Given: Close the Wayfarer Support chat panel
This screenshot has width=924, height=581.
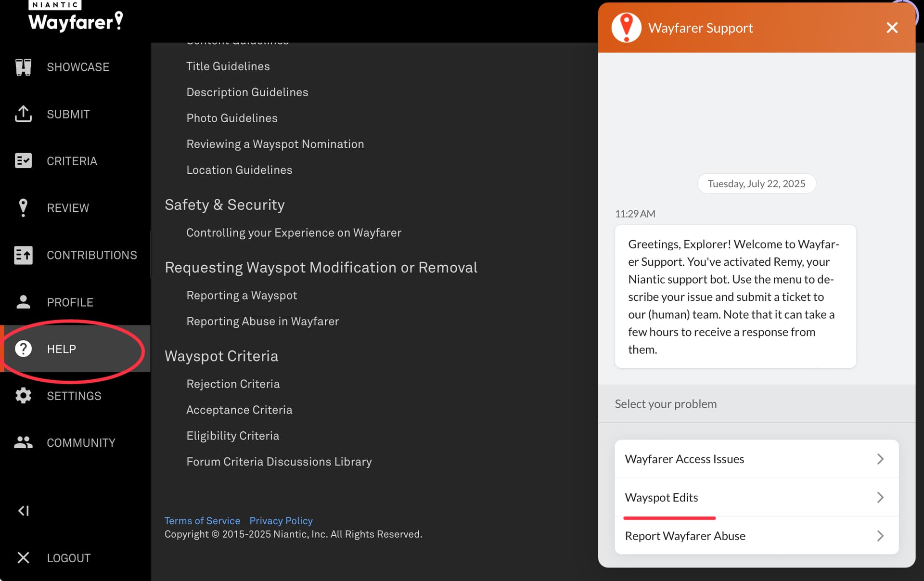Looking at the screenshot, I should pos(892,27).
